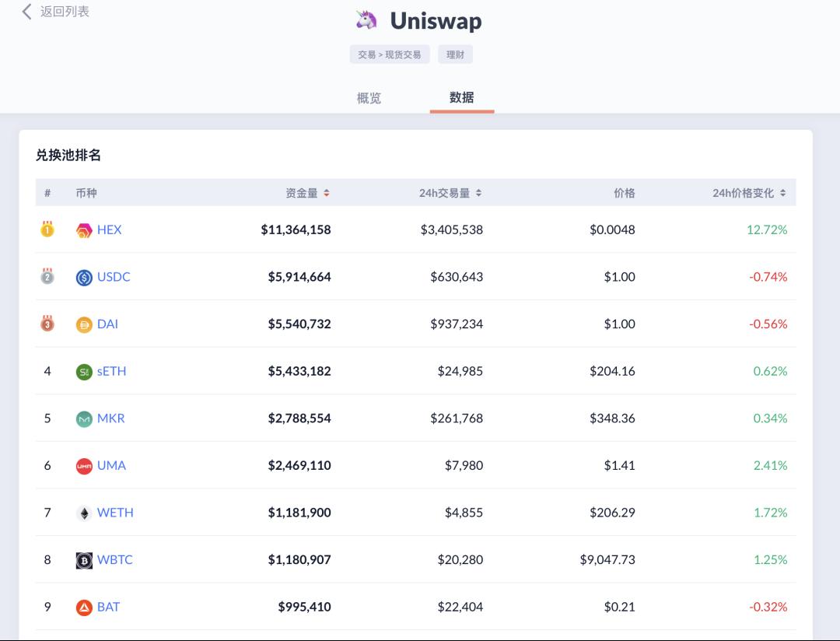Click USDC 24h volume $630,643
Screen dimensions: 840x641
point(457,277)
